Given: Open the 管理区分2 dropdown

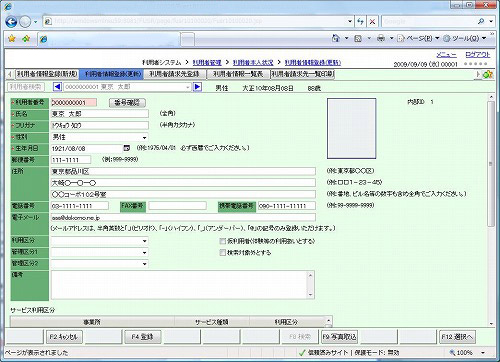Looking at the screenshot, I should (x=99, y=264).
